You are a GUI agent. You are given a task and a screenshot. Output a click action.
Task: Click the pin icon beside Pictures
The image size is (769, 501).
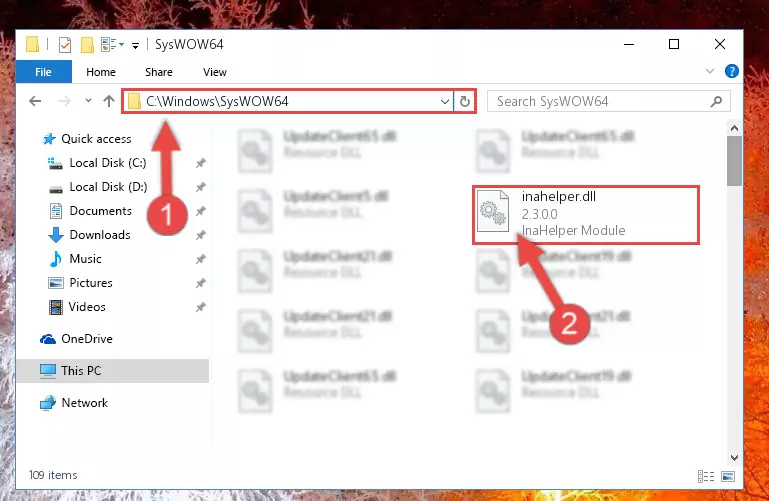(201, 283)
